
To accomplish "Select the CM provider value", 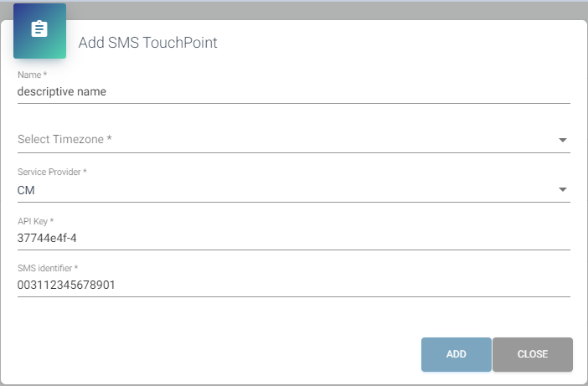I will pyautogui.click(x=27, y=190).
